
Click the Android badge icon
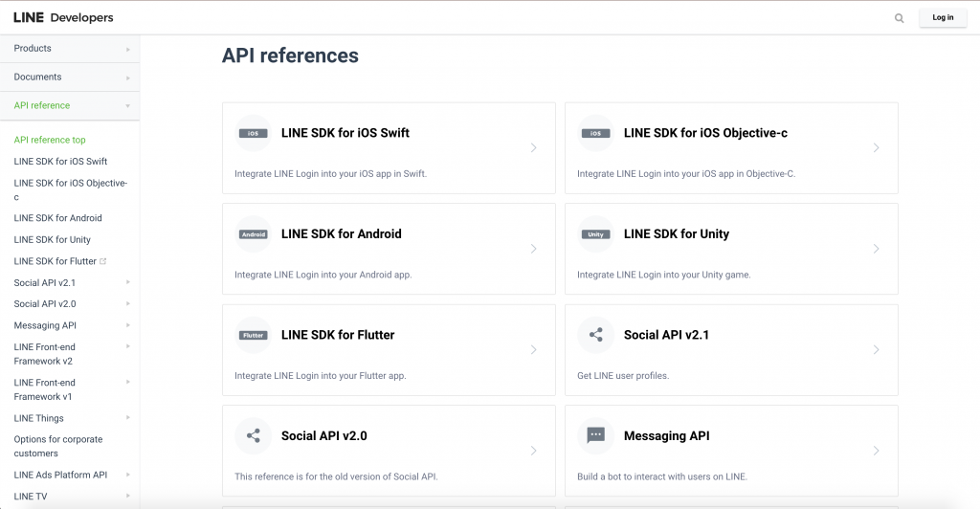(x=253, y=234)
